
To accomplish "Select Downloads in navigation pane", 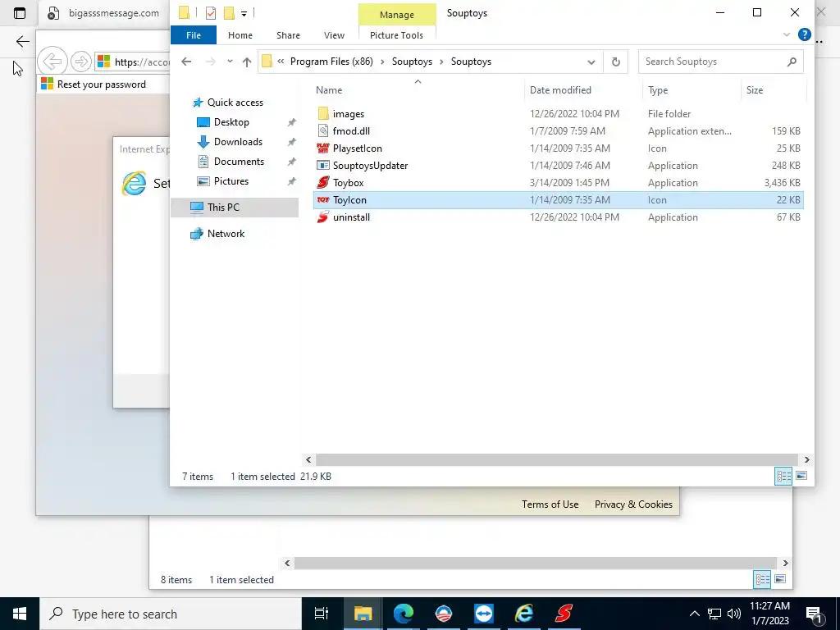I will click(x=238, y=141).
